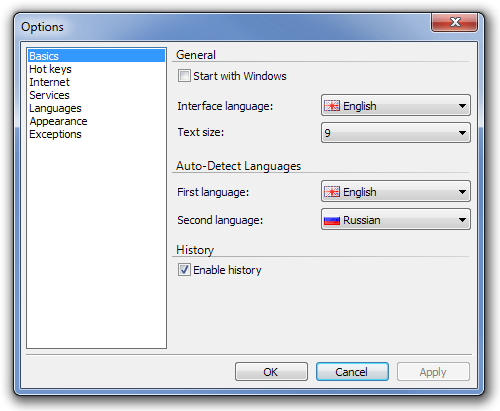Open the First language dropdown arrow
500x411 pixels.
462,192
